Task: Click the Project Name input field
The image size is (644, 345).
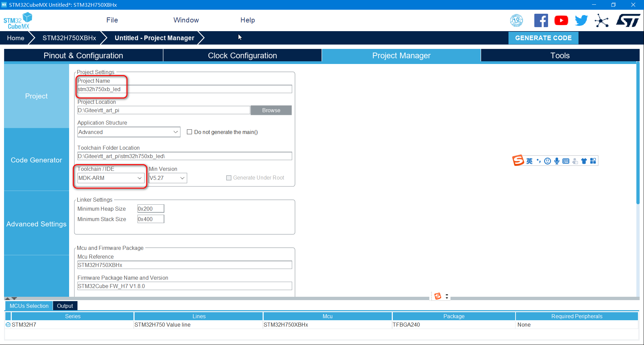Action: tap(184, 89)
